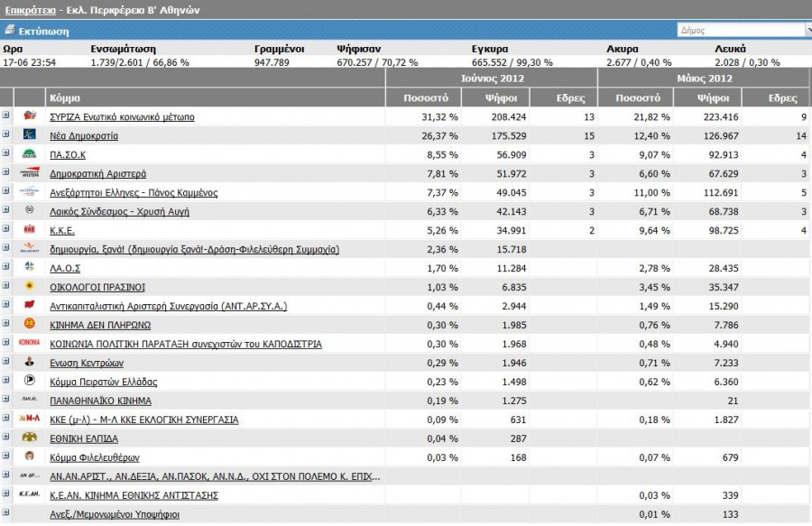Click the Κ.Κ.Ε. red party logo
This screenshot has height=526, width=812.
pos(30,230)
